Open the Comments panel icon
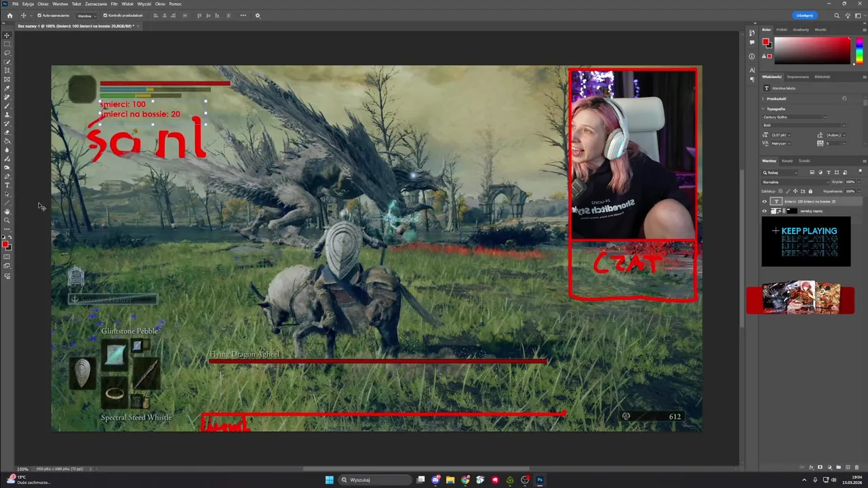 pos(752,42)
